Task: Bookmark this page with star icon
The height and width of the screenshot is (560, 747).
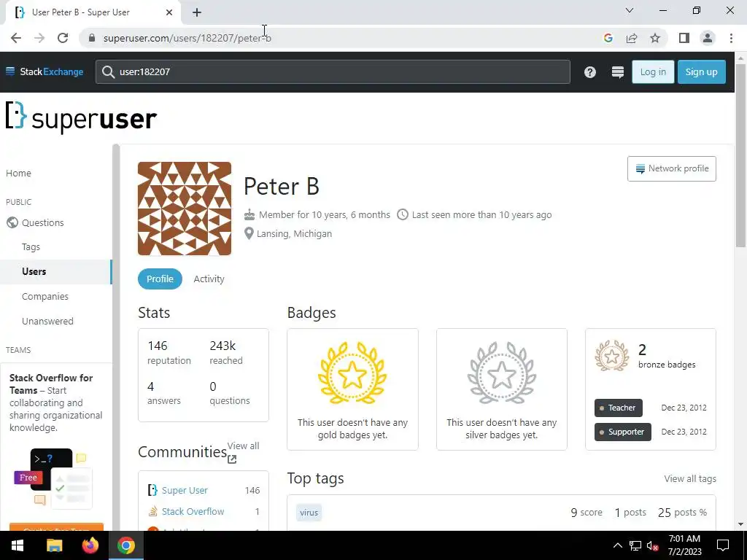Action: coord(655,38)
